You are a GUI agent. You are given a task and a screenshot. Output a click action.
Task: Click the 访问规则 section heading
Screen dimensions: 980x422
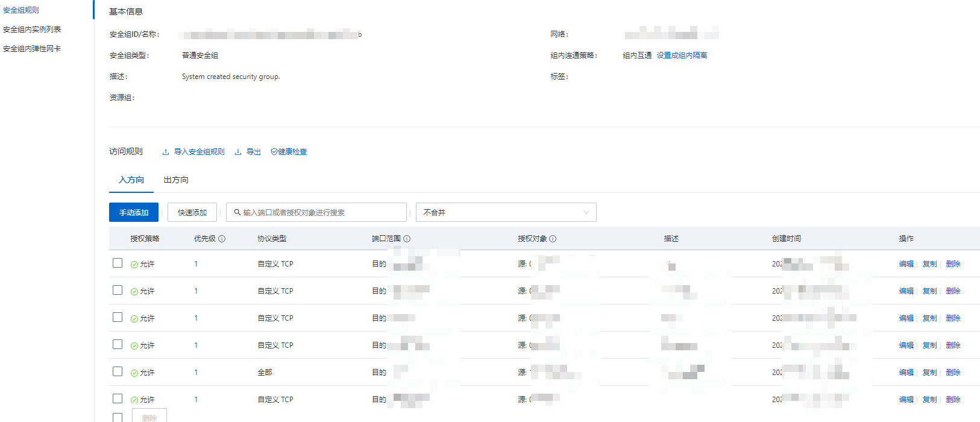pos(126,151)
